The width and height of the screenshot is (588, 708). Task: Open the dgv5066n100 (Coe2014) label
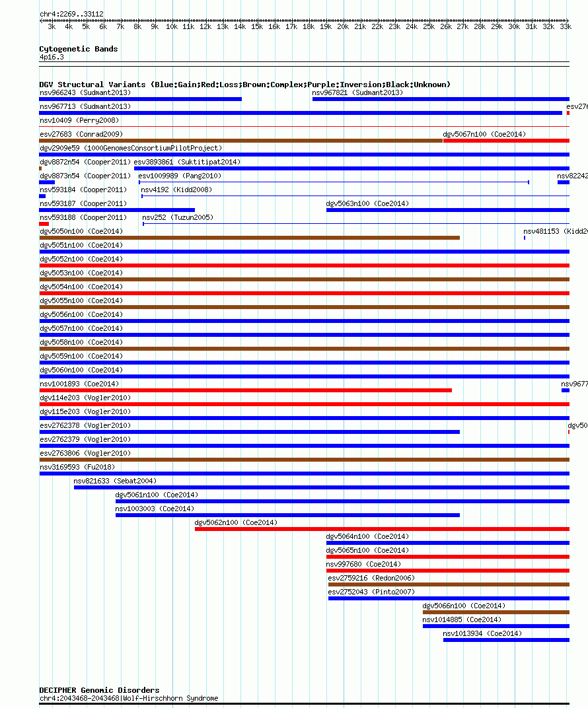(464, 606)
